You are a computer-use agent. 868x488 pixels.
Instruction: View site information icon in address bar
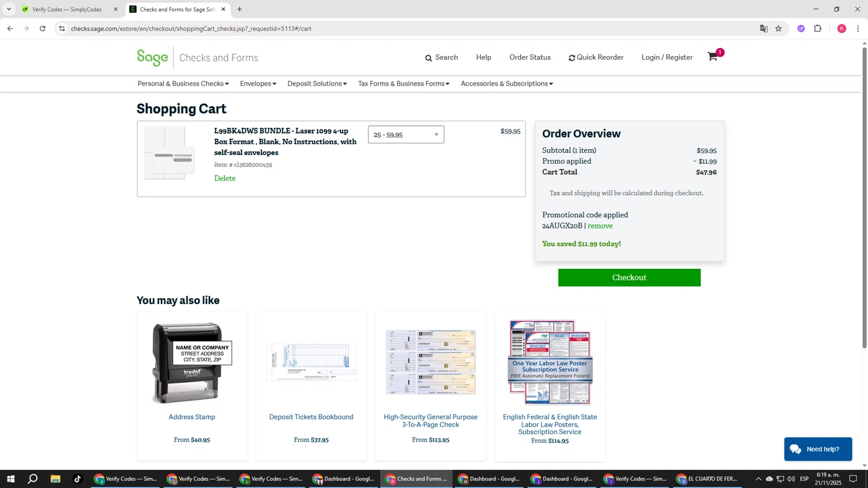[62, 28]
